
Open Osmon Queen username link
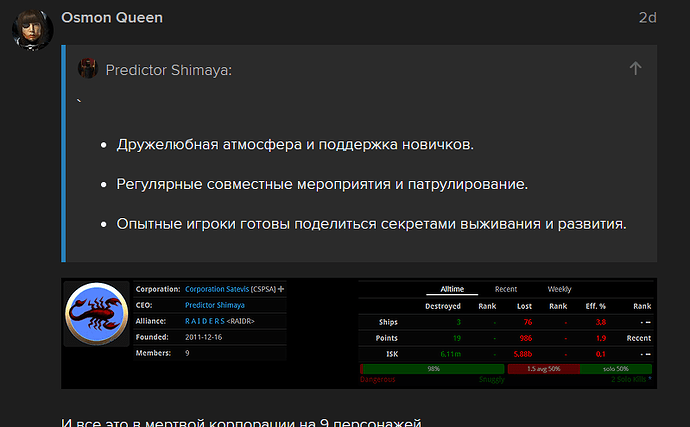(x=112, y=18)
